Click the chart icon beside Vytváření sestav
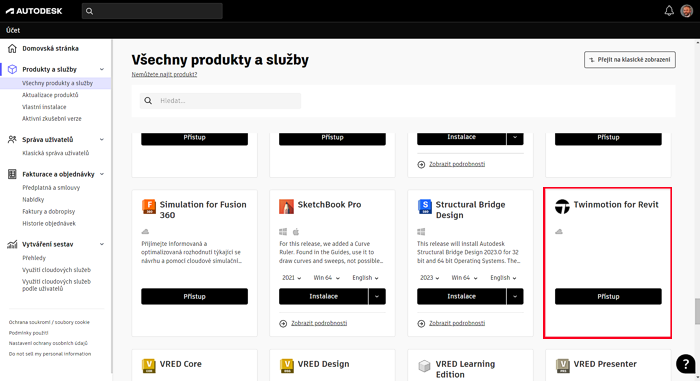Image resolution: width=700 pixels, height=381 pixels. tap(12, 244)
